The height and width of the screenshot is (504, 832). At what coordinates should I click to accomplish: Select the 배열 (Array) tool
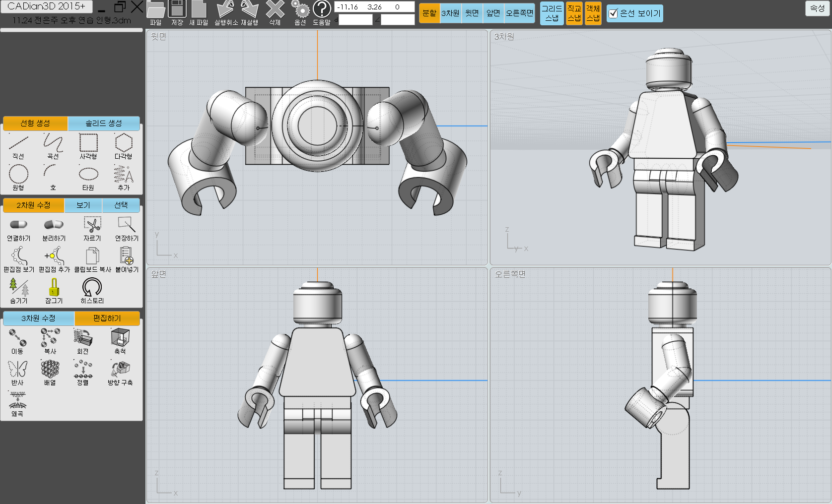click(x=50, y=369)
